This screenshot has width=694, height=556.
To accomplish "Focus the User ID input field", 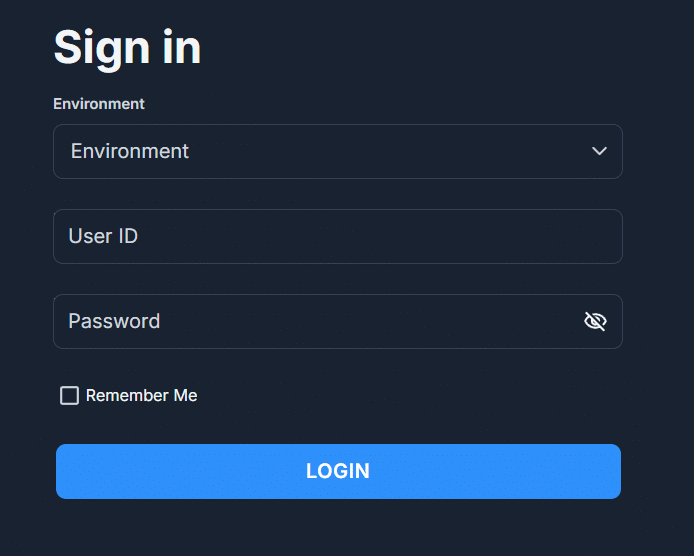I will click(x=337, y=236).
